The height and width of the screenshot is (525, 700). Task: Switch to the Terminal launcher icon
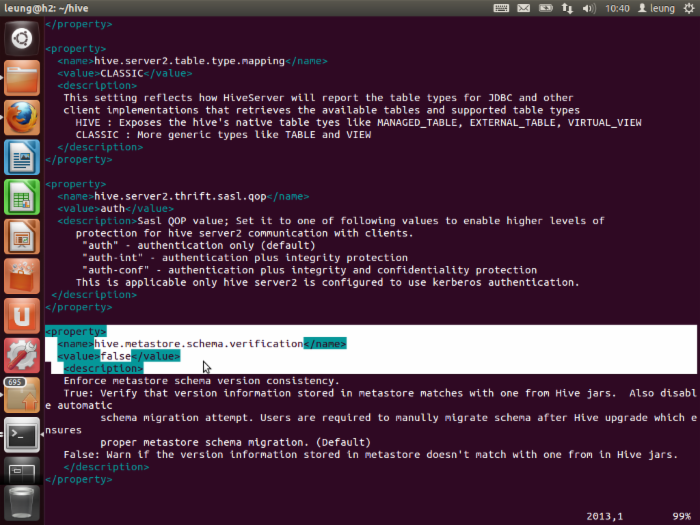[21, 435]
